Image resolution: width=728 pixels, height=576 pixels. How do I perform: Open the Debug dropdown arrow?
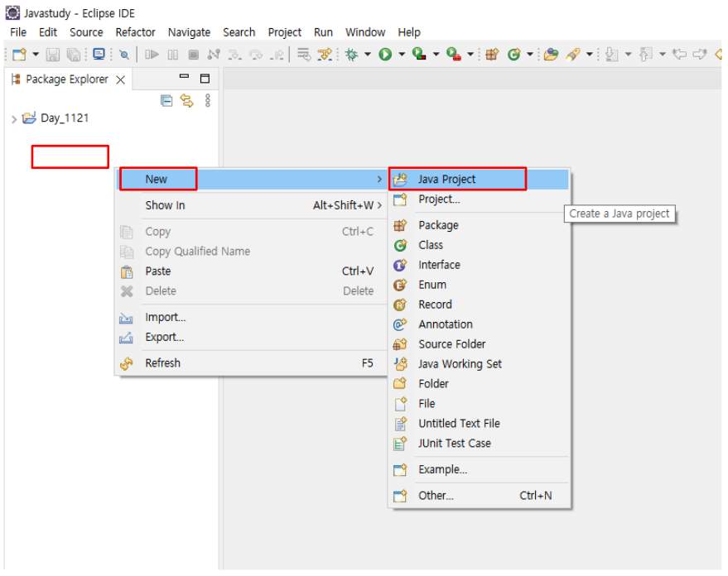point(367,55)
